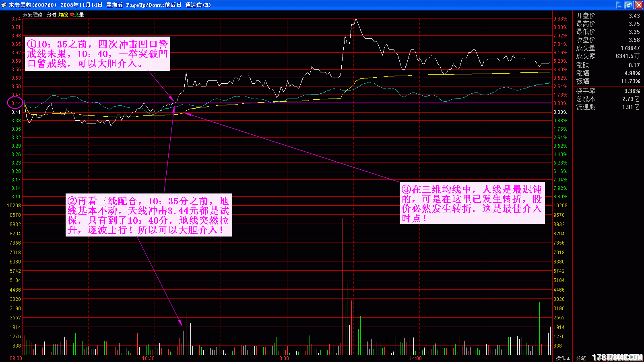Click the 成交量 value 178647
Viewport: 644px width, 362px height.
click(630, 48)
